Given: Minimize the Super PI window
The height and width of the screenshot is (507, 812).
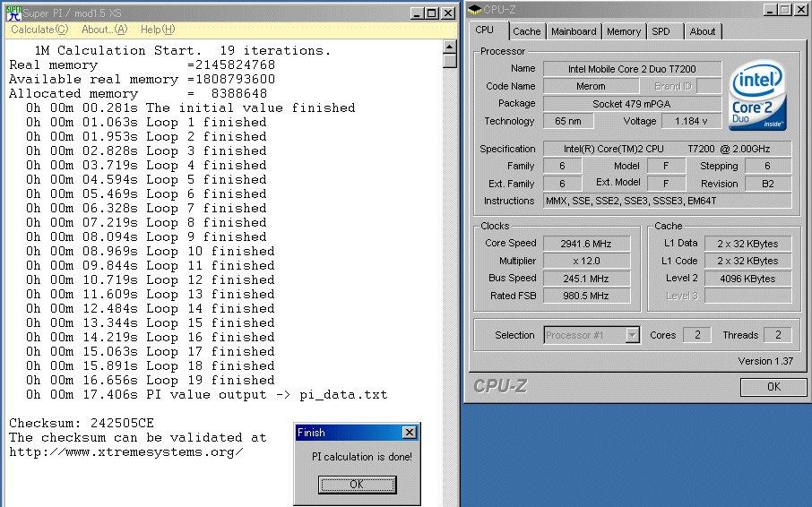Looking at the screenshot, I should pyautogui.click(x=418, y=13).
